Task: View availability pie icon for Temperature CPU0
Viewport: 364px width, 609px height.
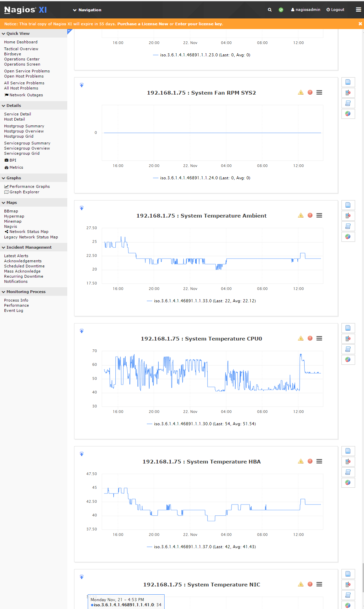Action: tap(348, 360)
